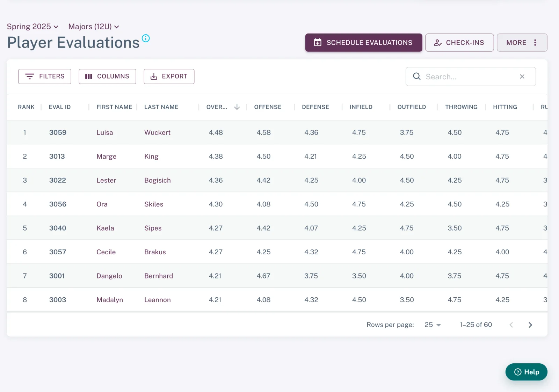This screenshot has width=559, height=392.
Task: Open CHECK-INS
Action: pos(459,43)
